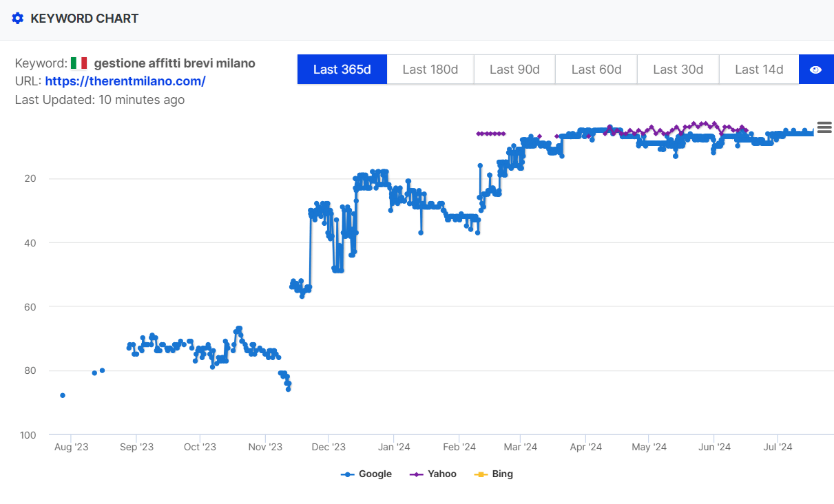Switch to Last 14d view
The width and height of the screenshot is (834, 504).
coord(759,70)
